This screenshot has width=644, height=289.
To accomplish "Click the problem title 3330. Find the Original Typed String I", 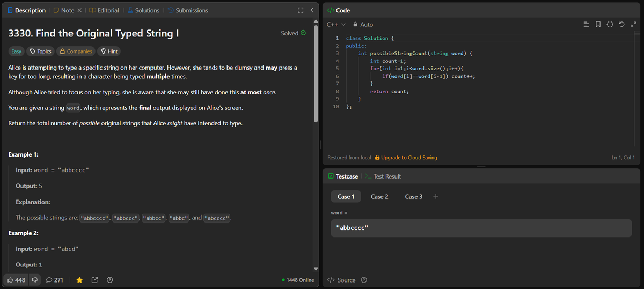I will (93, 33).
